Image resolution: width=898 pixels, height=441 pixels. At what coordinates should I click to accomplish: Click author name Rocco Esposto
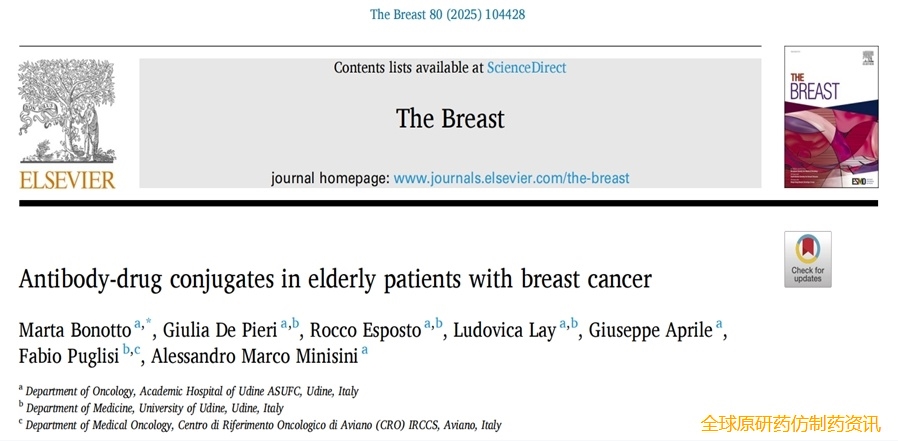coord(365,331)
